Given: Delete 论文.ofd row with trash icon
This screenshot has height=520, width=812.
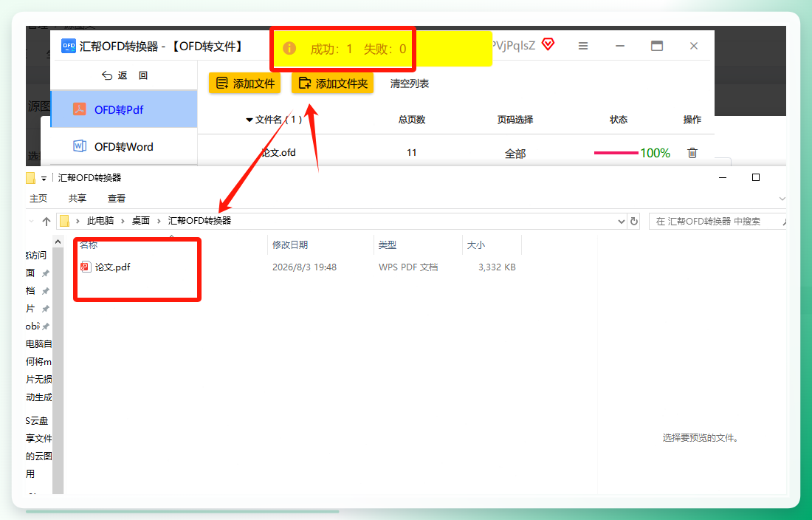Looking at the screenshot, I should (692, 153).
